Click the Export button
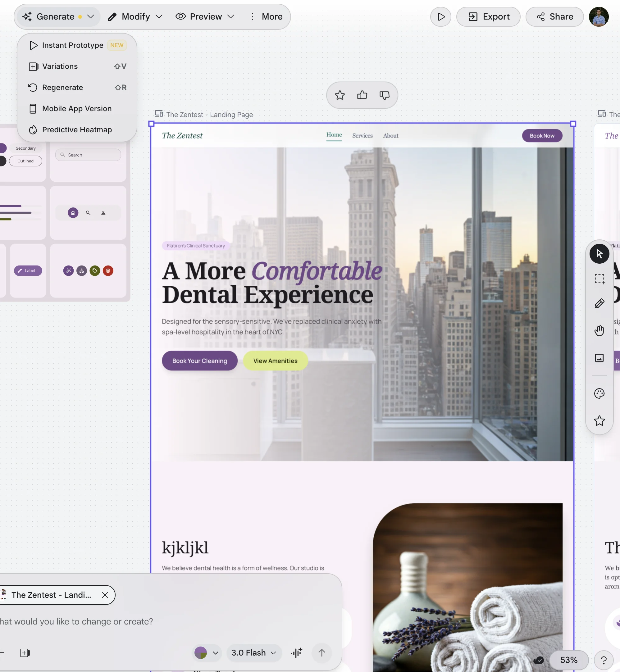The width and height of the screenshot is (620, 672). coord(488,17)
